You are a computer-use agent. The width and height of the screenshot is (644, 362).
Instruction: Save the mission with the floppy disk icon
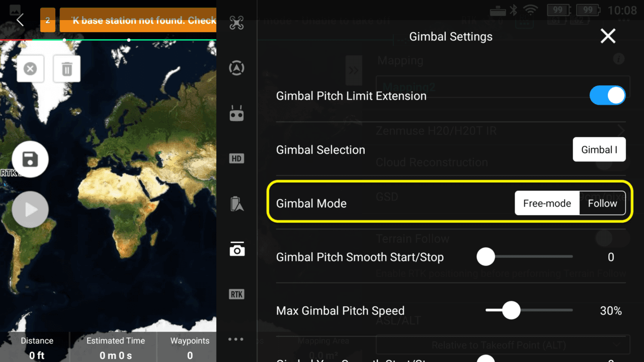tap(30, 160)
